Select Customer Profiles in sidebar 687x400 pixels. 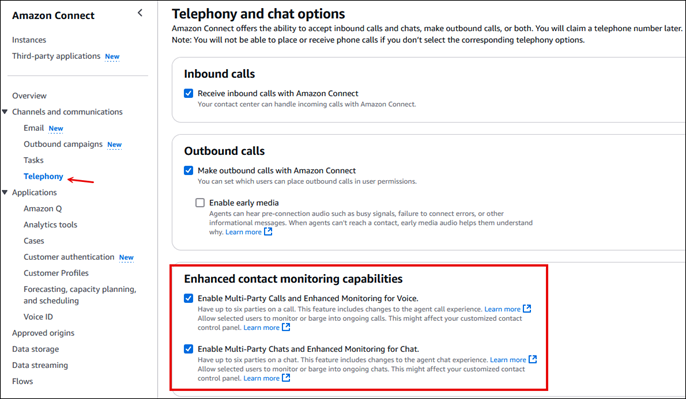tap(56, 273)
